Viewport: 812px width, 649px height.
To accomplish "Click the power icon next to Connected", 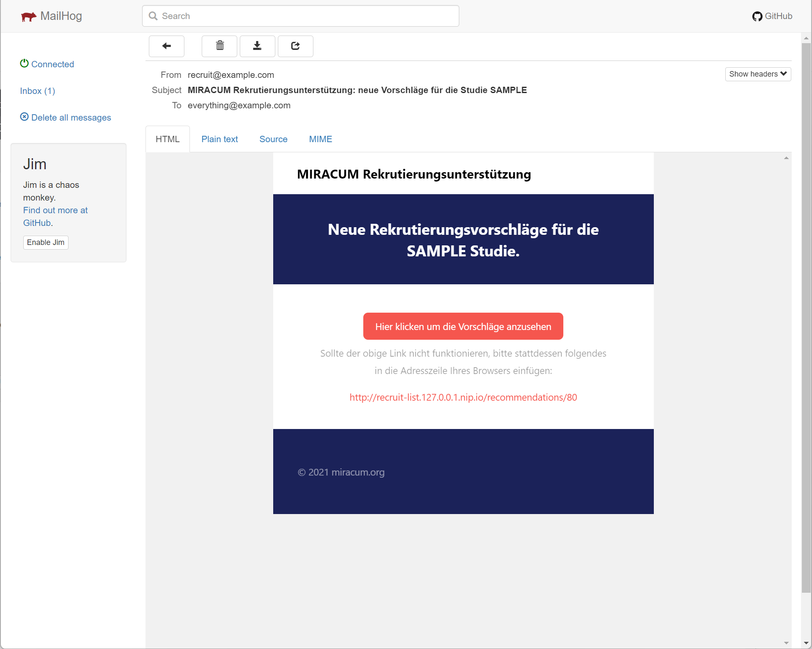I will (x=25, y=63).
